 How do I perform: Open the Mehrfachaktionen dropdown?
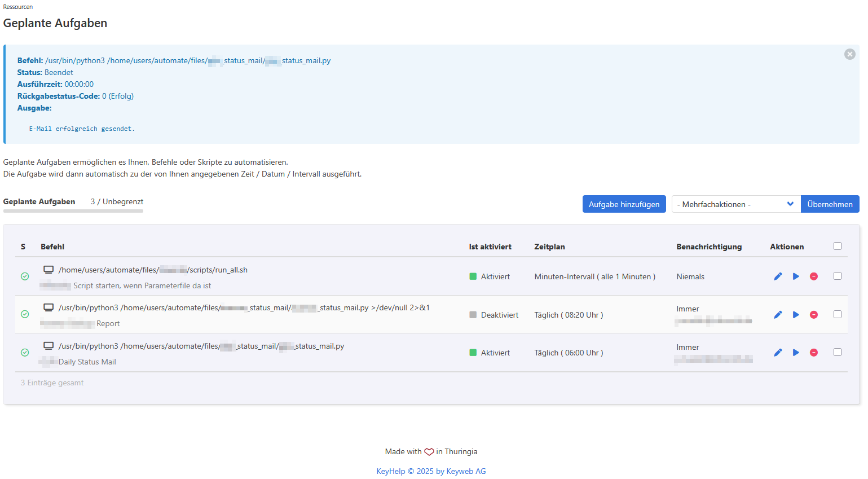[x=735, y=204]
